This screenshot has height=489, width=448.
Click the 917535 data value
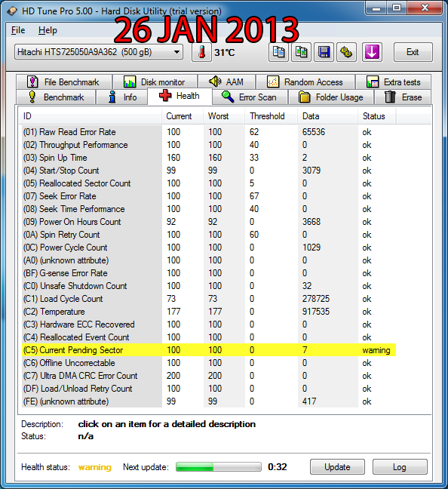tap(315, 312)
